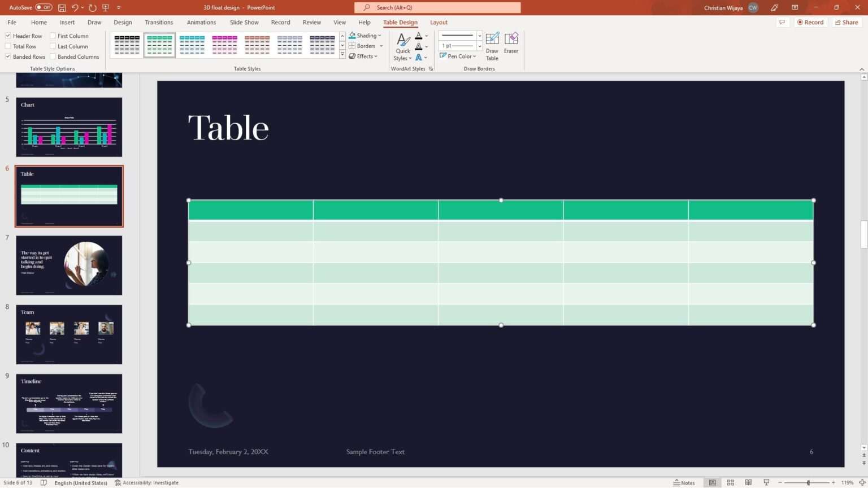This screenshot has height=488, width=868.
Task: Click the Share button
Action: pyautogui.click(x=847, y=23)
